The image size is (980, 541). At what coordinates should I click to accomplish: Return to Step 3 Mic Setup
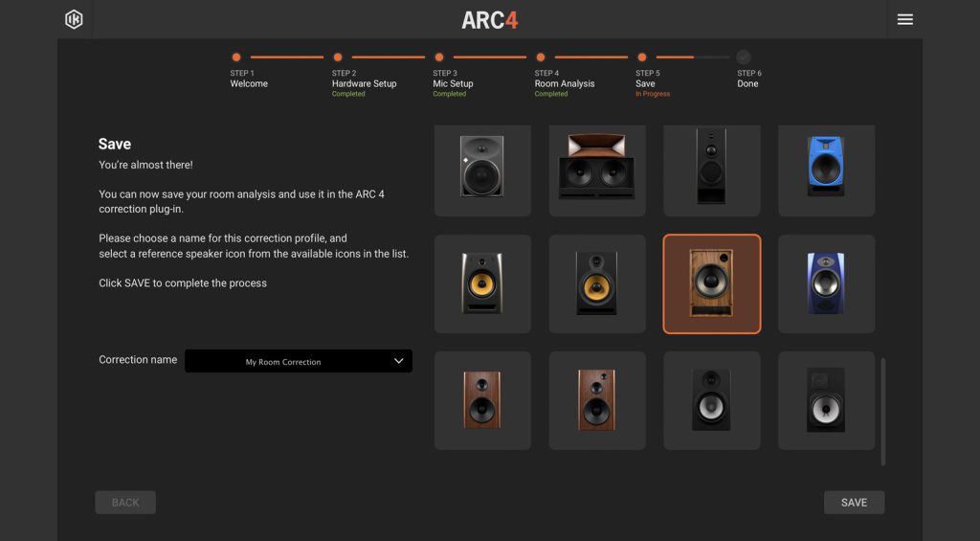tap(439, 57)
